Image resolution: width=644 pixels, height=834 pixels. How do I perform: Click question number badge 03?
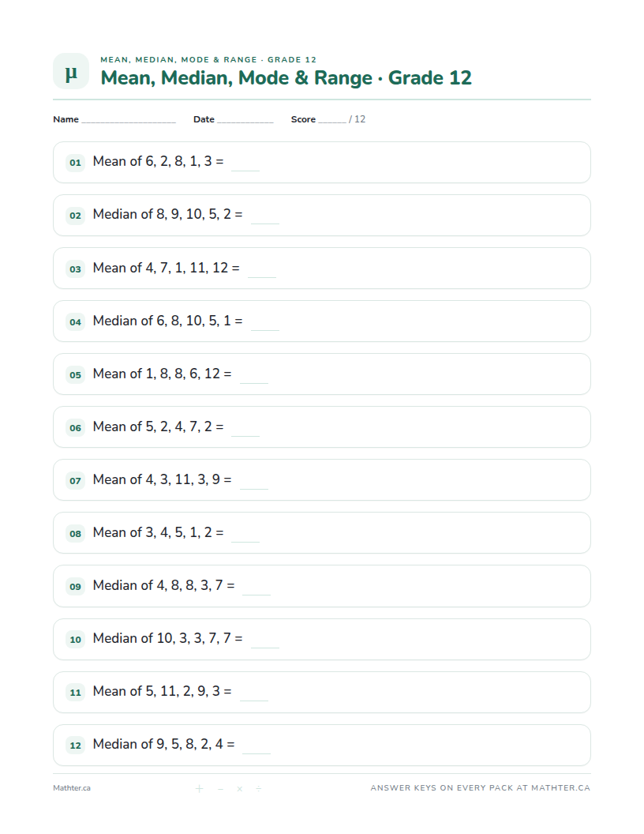[x=76, y=269]
